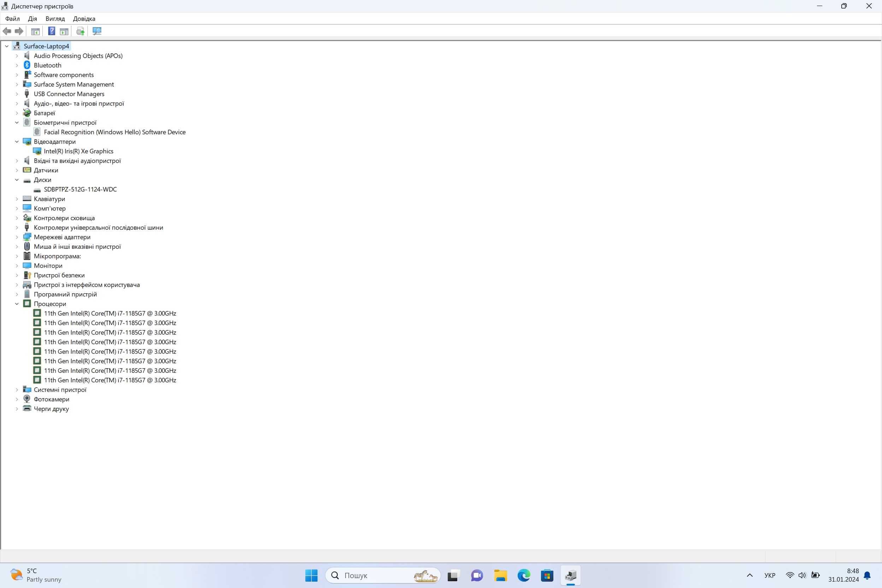Click the Update driver toolbar icon
The width and height of the screenshot is (882, 588).
click(x=80, y=31)
